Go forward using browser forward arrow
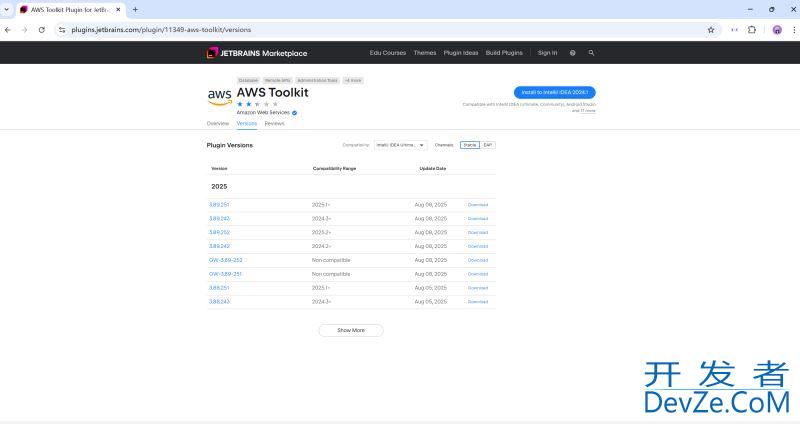The width and height of the screenshot is (800, 424). click(x=24, y=30)
